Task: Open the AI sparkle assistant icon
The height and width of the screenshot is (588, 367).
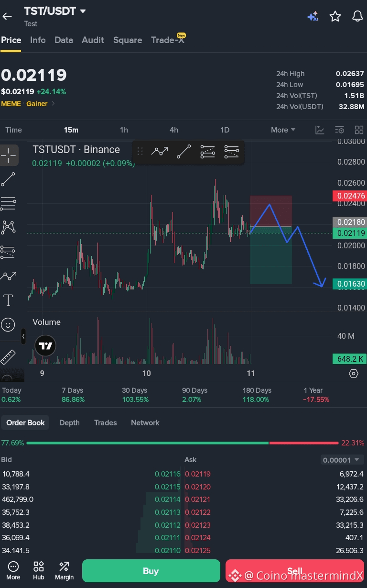Action: tap(313, 16)
